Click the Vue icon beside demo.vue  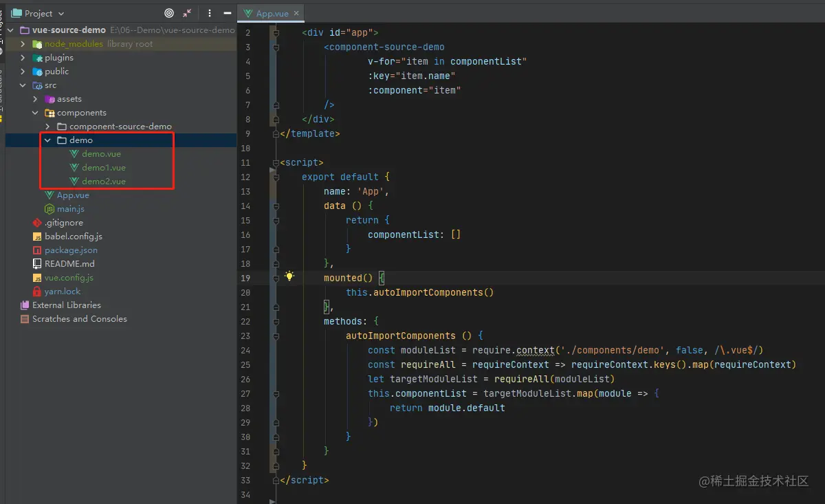pos(74,154)
